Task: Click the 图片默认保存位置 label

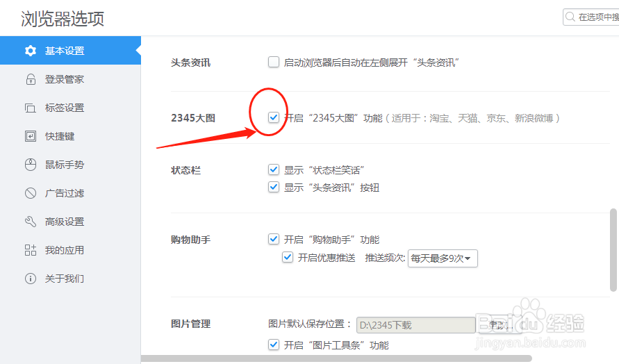Action: click(x=310, y=324)
